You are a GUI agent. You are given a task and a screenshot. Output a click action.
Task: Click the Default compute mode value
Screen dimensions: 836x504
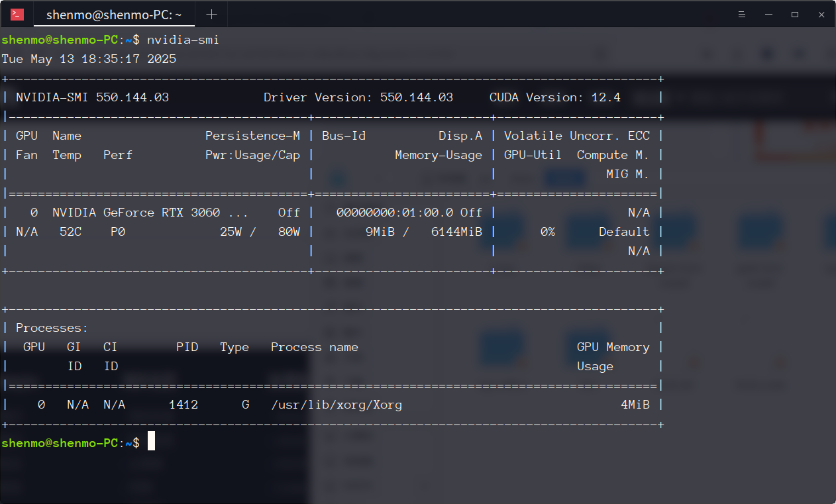click(x=625, y=232)
